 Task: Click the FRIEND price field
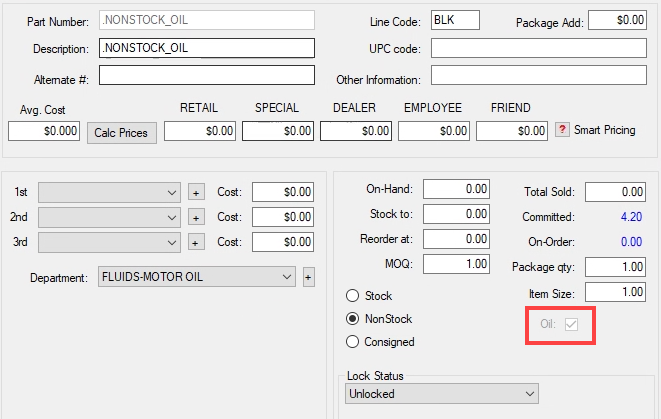pos(512,131)
